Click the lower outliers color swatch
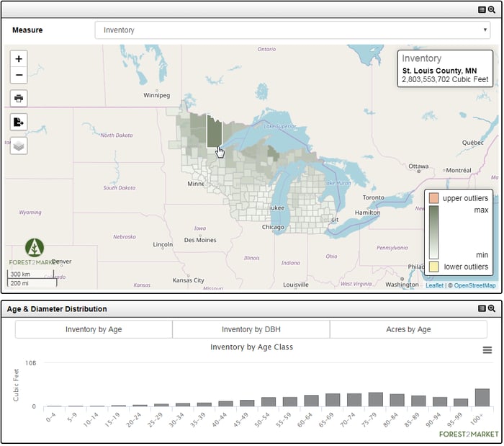The width and height of the screenshot is (504, 446). (x=433, y=267)
